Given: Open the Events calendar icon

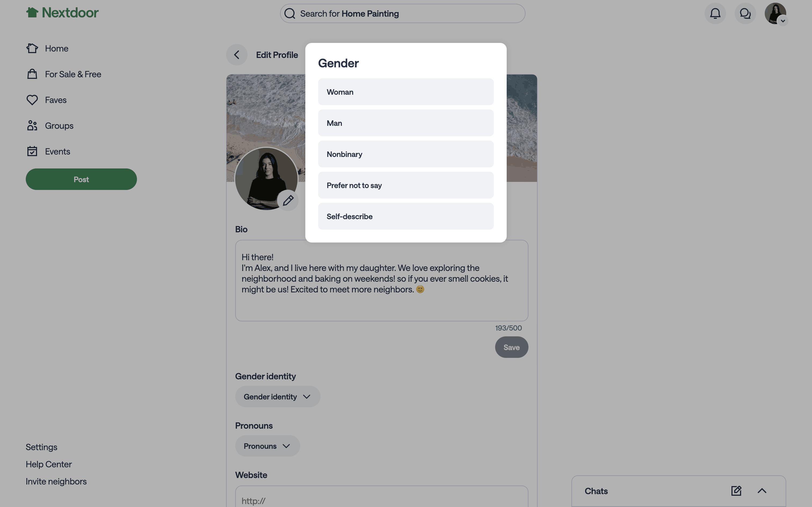Looking at the screenshot, I should point(32,151).
